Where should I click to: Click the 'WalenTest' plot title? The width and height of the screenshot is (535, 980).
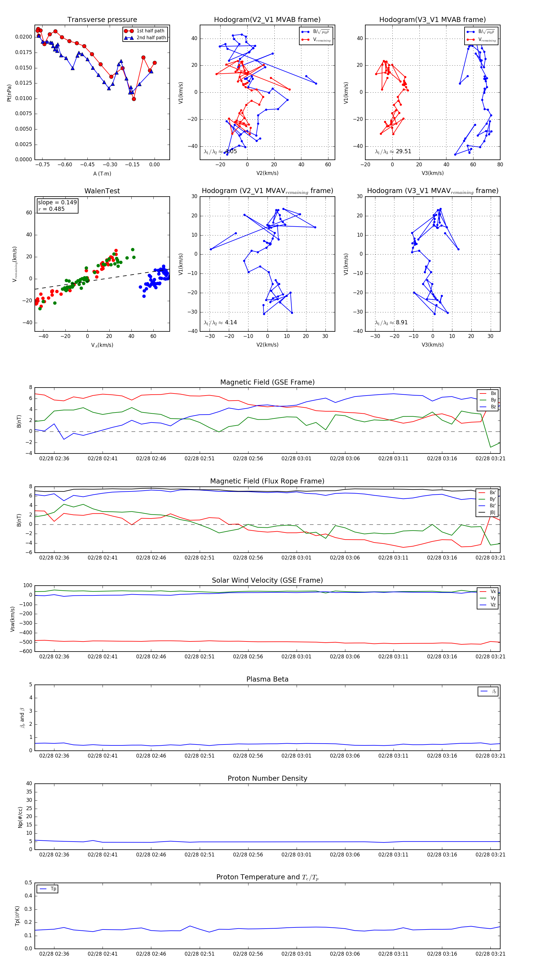(x=102, y=191)
